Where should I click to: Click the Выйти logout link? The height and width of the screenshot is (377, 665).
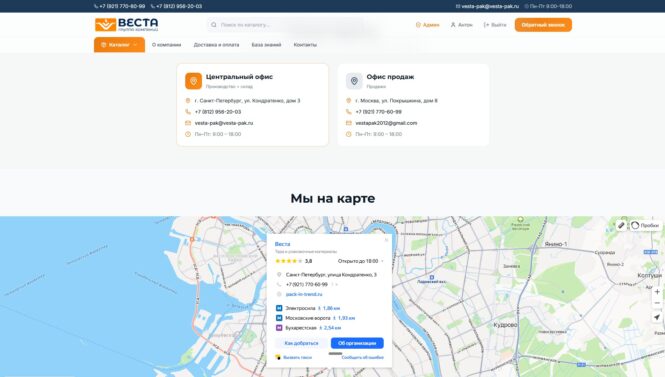click(495, 25)
